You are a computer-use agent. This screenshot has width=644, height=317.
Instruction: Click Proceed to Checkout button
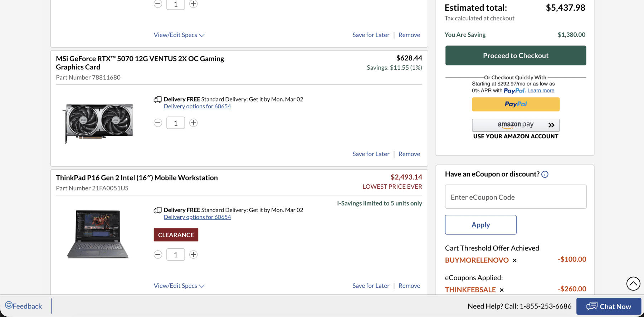click(x=516, y=55)
